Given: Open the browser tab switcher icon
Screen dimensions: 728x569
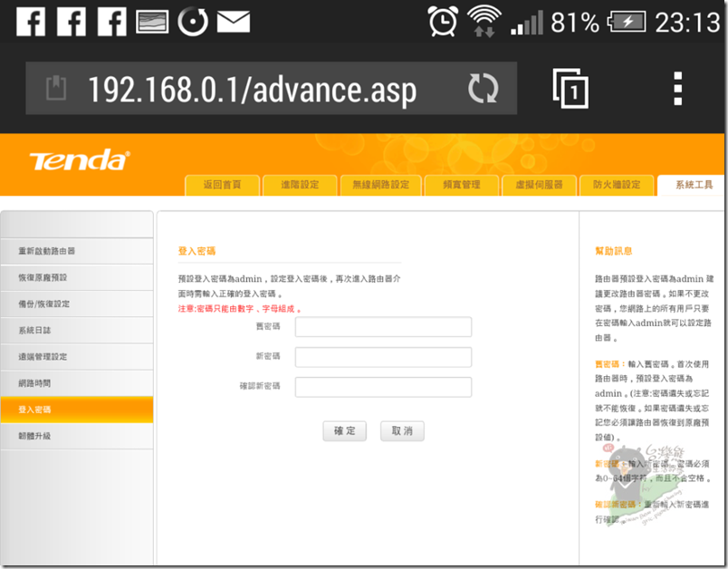Looking at the screenshot, I should click(570, 88).
